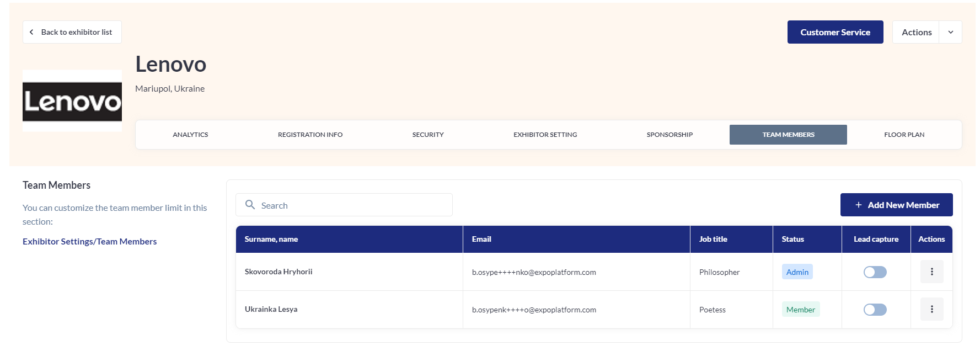980x356 pixels.
Task: Click the Lenovo logo image
Action: point(72,101)
